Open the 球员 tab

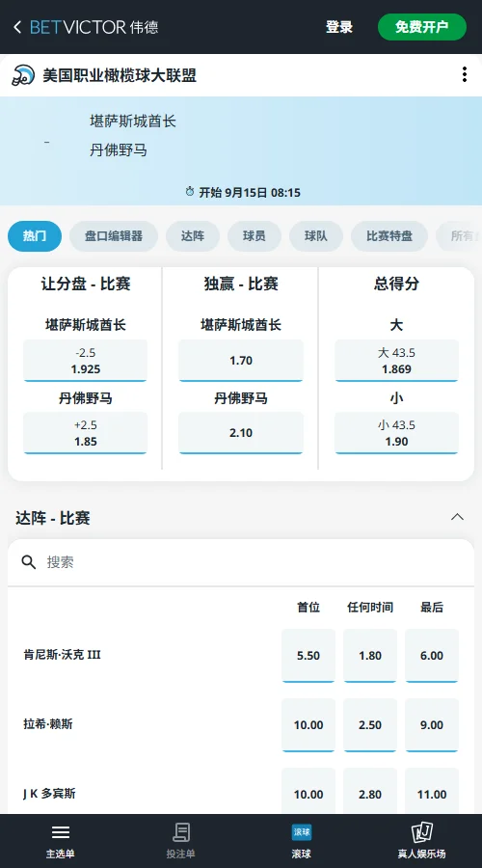click(254, 236)
